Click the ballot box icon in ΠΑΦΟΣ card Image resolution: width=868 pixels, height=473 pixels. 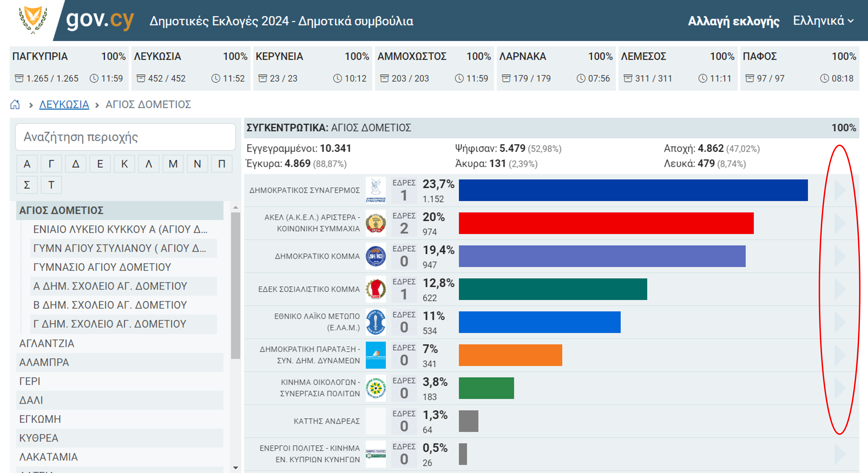point(750,79)
